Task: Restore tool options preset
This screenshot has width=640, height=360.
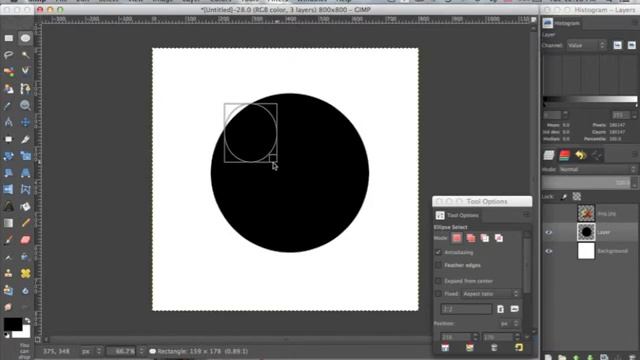Action: coord(470,348)
